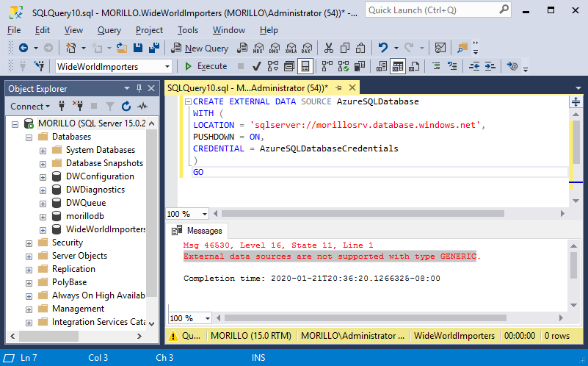Select the SQLQuery10.sql document tab
Screen dimensions: 588x366
(247, 88)
